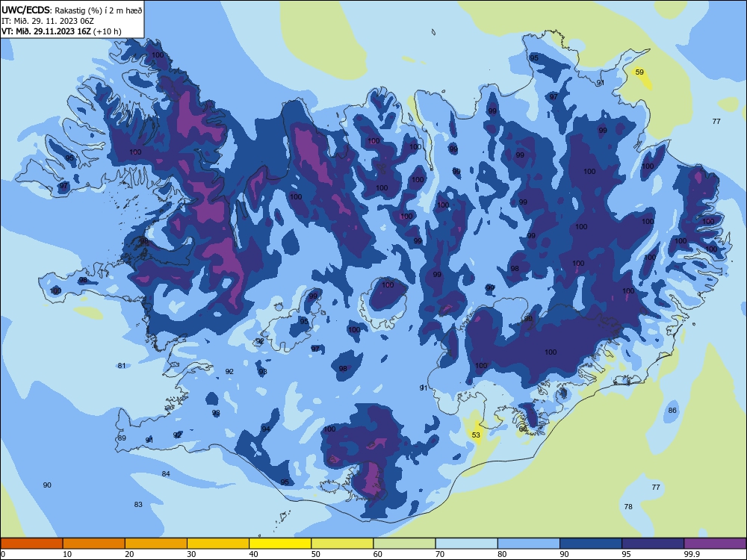
Task: Select the amber 20–30 legend swatch
Action: coord(156,544)
